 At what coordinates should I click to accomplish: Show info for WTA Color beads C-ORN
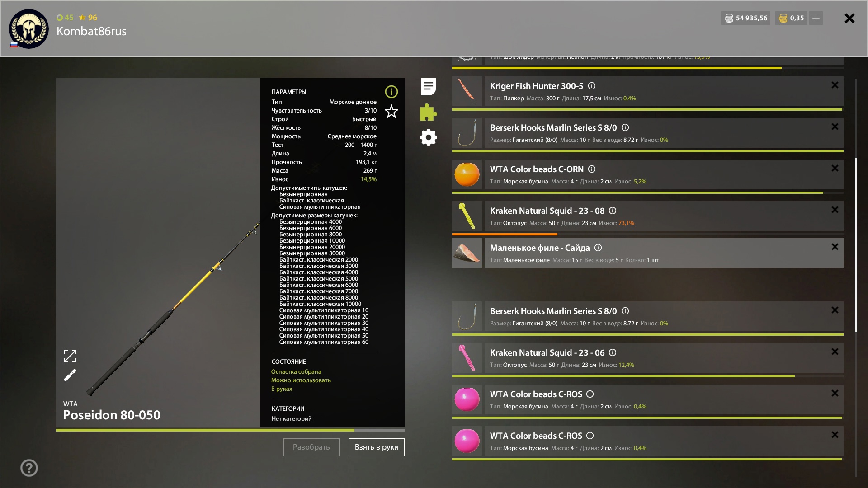[591, 169]
